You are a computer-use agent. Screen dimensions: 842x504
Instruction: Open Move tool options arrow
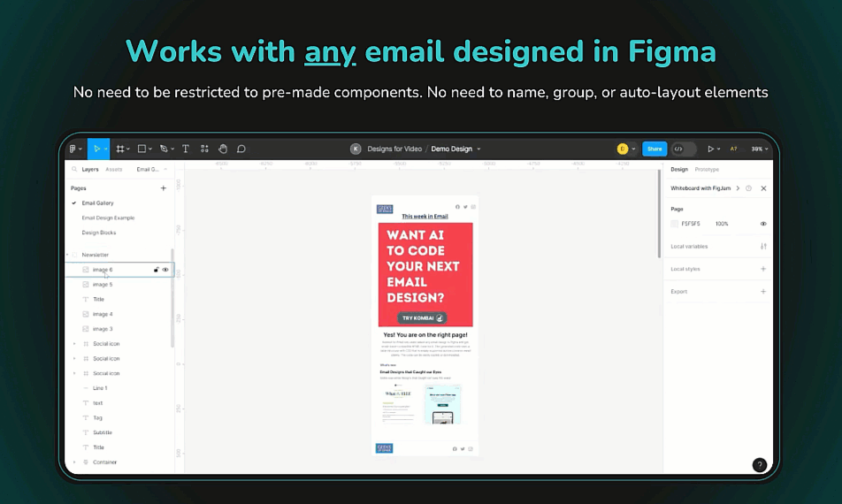point(105,149)
